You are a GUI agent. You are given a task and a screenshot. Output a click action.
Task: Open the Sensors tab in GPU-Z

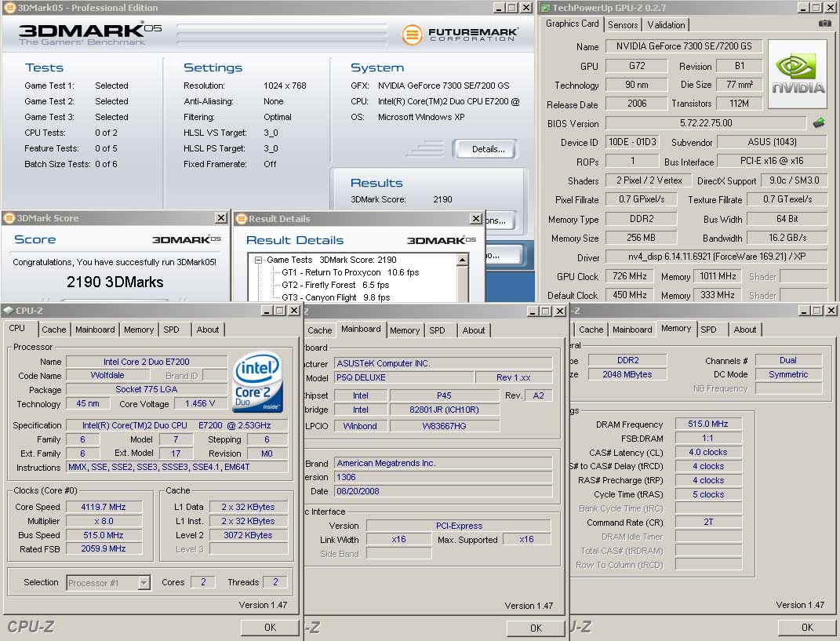(x=623, y=24)
